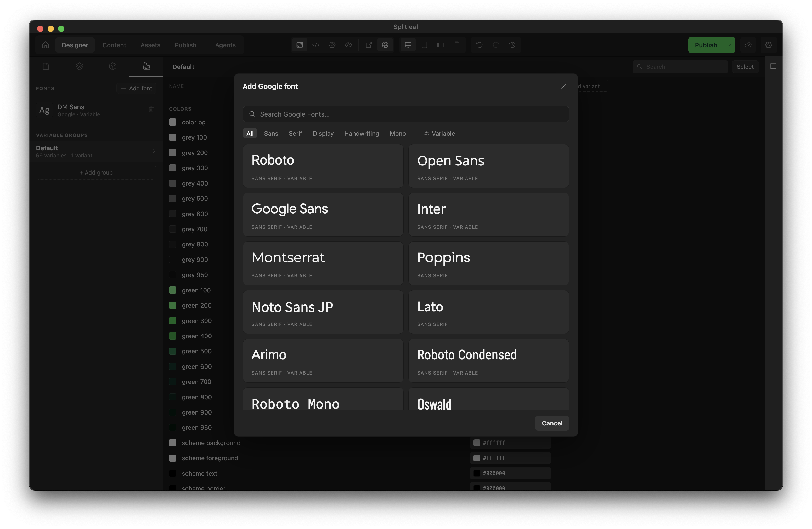The image size is (812, 529).
Task: Toggle the globe icon in the toolbar
Action: [385, 45]
